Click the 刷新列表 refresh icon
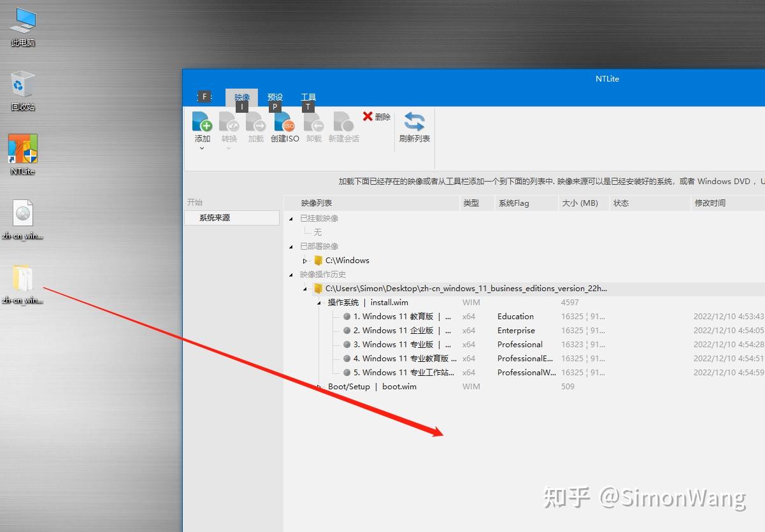The width and height of the screenshot is (765, 532). point(414,126)
